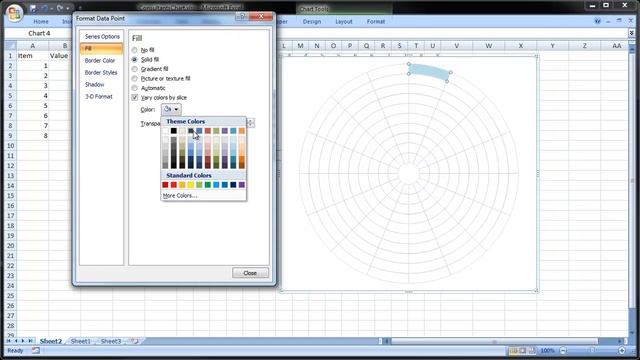Screen dimensions: 640x360
Task: Pick the yellow standard color swatch
Action: tap(191, 185)
